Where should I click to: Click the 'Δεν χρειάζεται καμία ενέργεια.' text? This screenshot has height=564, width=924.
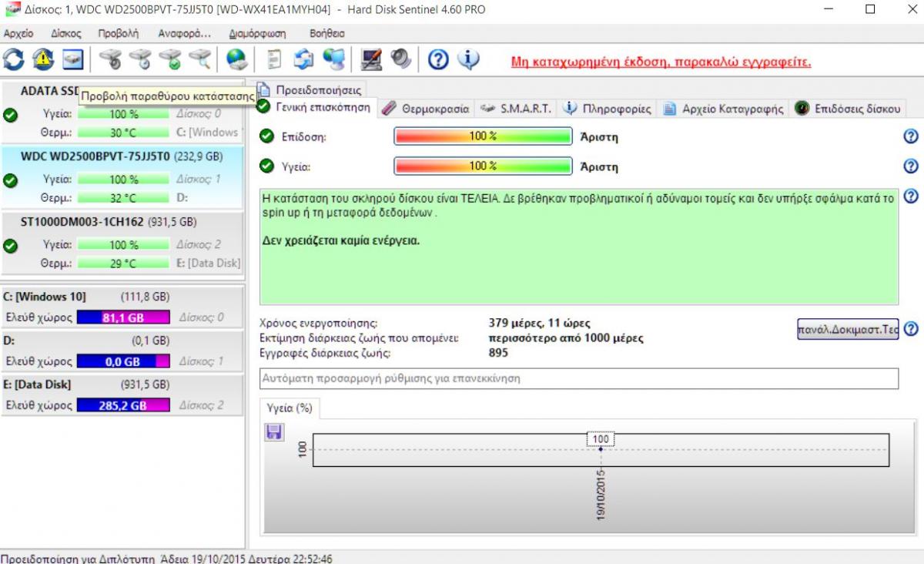341,240
